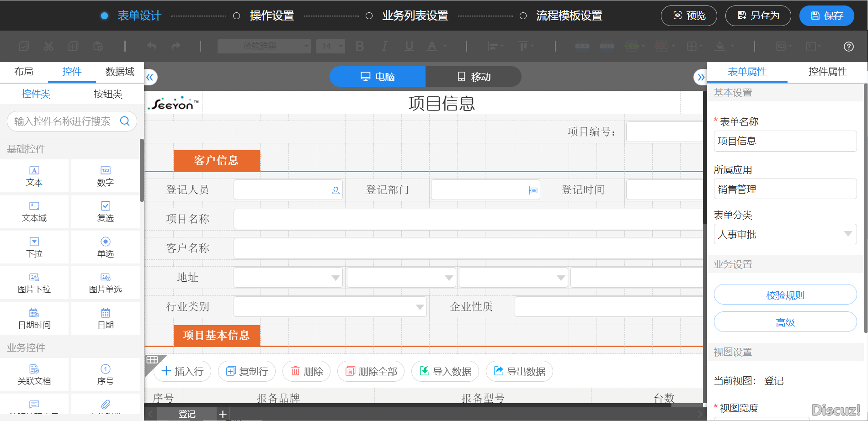Click the sub-table grid icon

152,360
